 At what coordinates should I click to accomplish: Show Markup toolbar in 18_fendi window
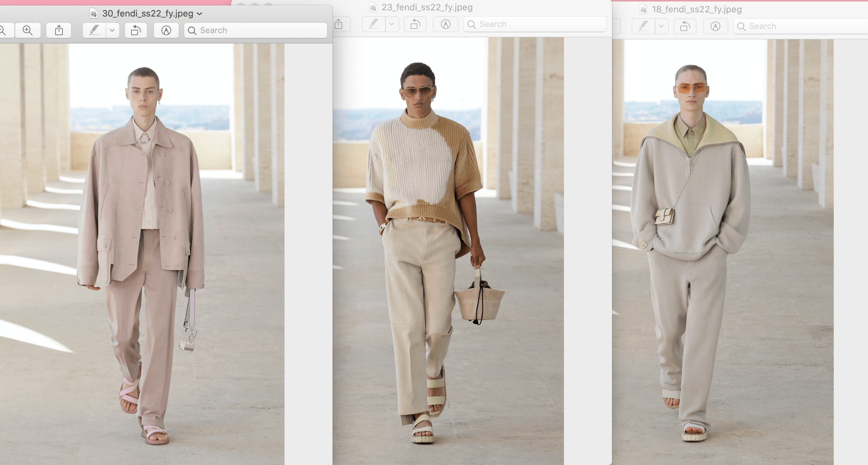coord(716,26)
